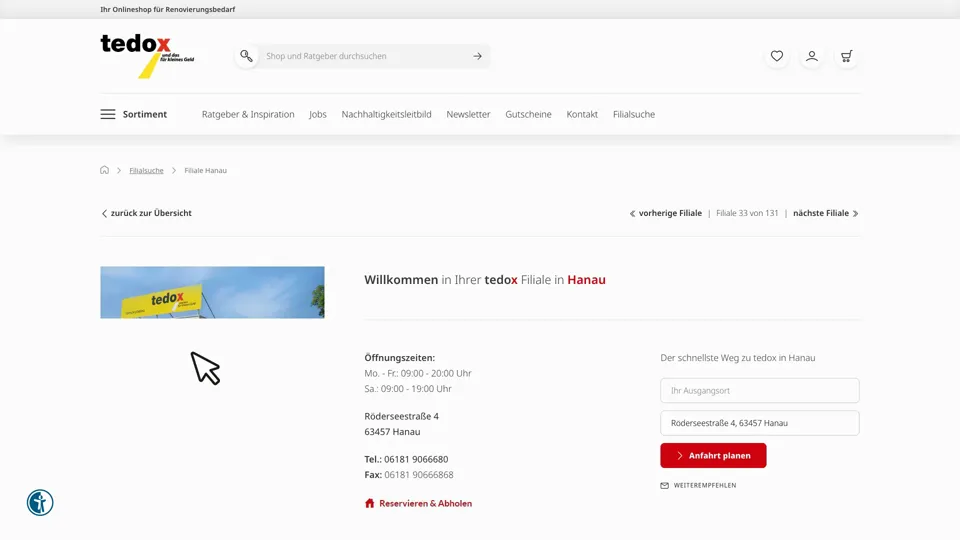The width and height of the screenshot is (960, 540).
Task: Click Reservieren & Abholen link
Action: (426, 503)
